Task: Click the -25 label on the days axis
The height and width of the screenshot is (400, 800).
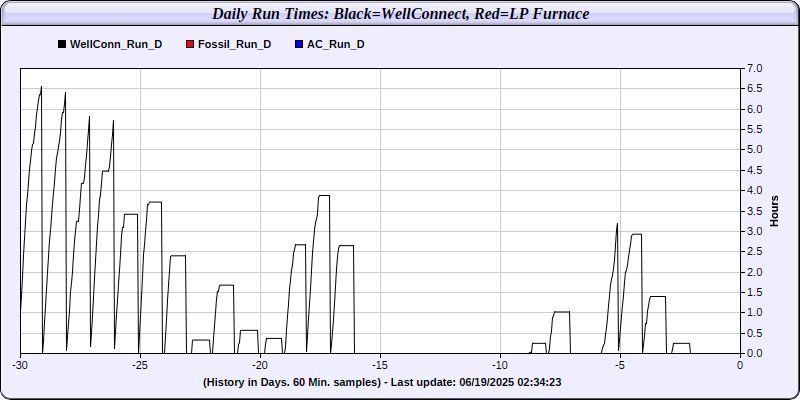Action: click(x=140, y=365)
